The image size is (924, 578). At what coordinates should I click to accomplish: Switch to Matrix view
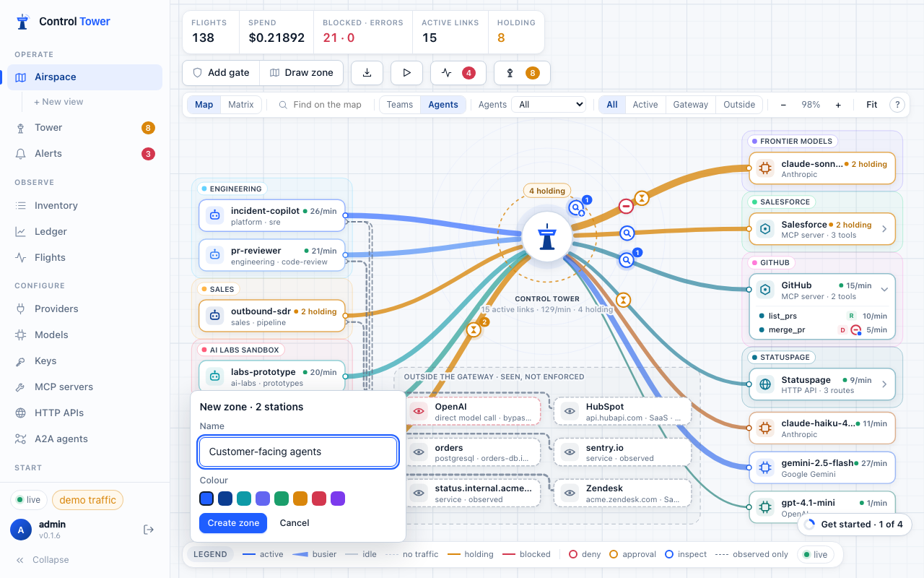[x=241, y=105]
